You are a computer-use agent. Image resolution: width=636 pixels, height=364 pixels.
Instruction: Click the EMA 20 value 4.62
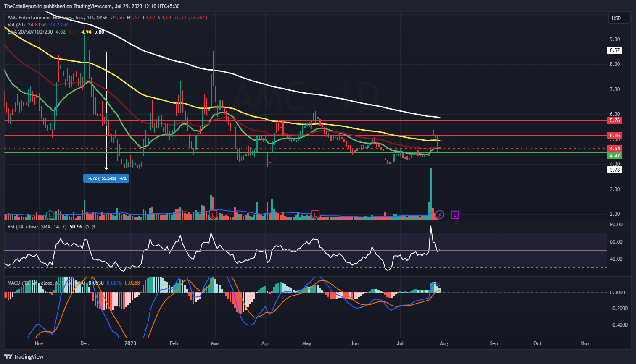(x=61, y=32)
